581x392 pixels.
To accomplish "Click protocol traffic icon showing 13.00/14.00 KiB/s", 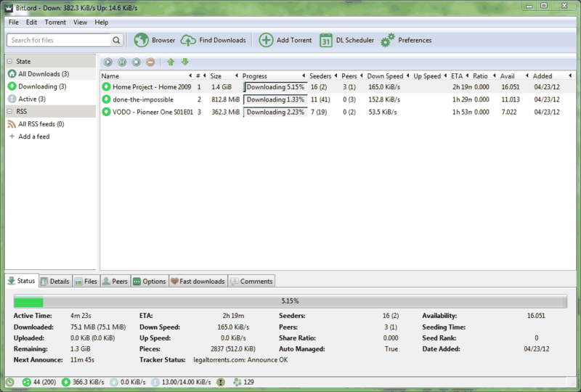I will click(155, 382).
